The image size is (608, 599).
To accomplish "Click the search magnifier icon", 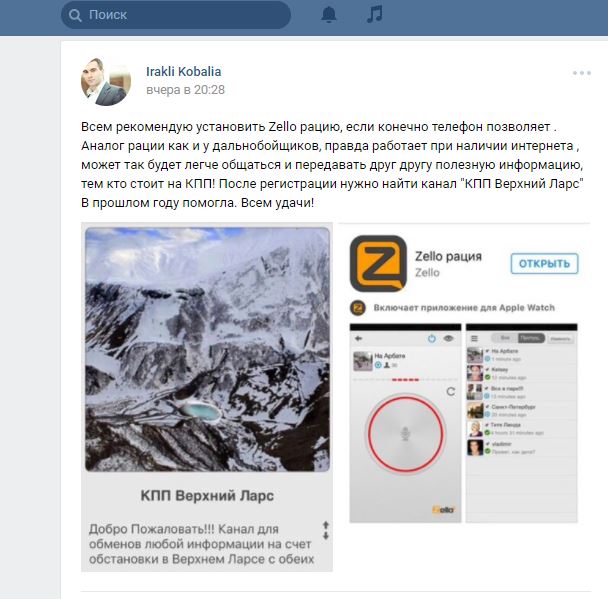I will 75,15.
